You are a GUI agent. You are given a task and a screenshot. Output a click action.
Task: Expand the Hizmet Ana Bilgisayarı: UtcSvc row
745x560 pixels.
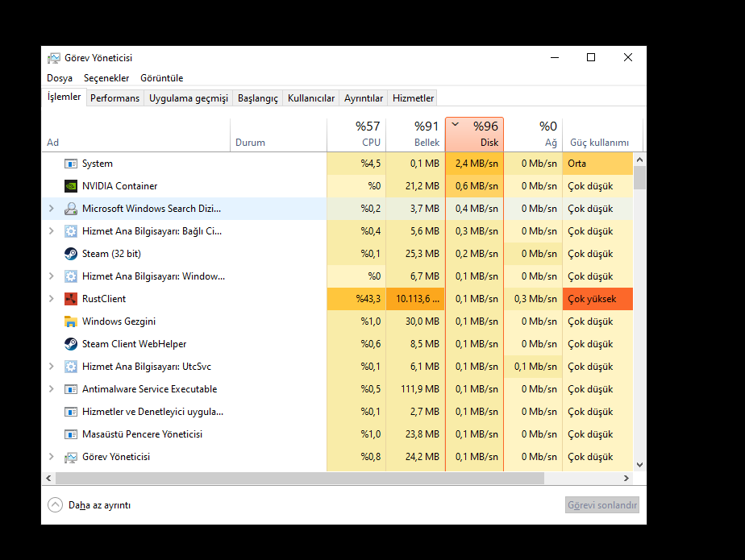point(52,367)
